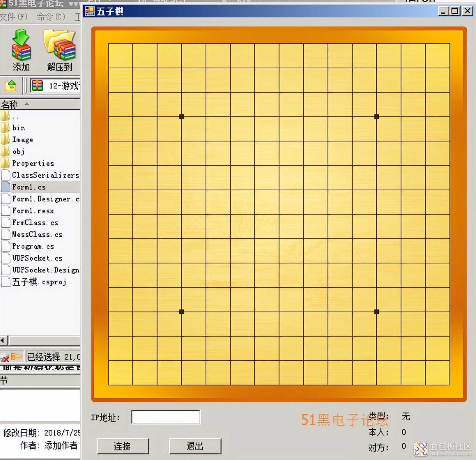Screen dimensions: 476x460
Task: Click the key icon in WinRAR status bar
Action: click(x=16, y=356)
